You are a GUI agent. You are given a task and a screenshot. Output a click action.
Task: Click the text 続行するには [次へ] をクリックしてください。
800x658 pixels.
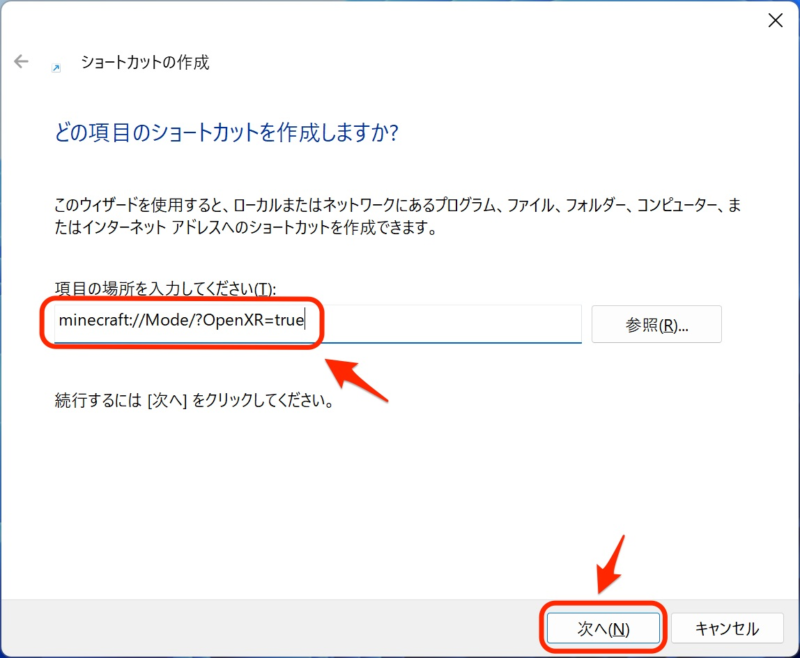(194, 400)
